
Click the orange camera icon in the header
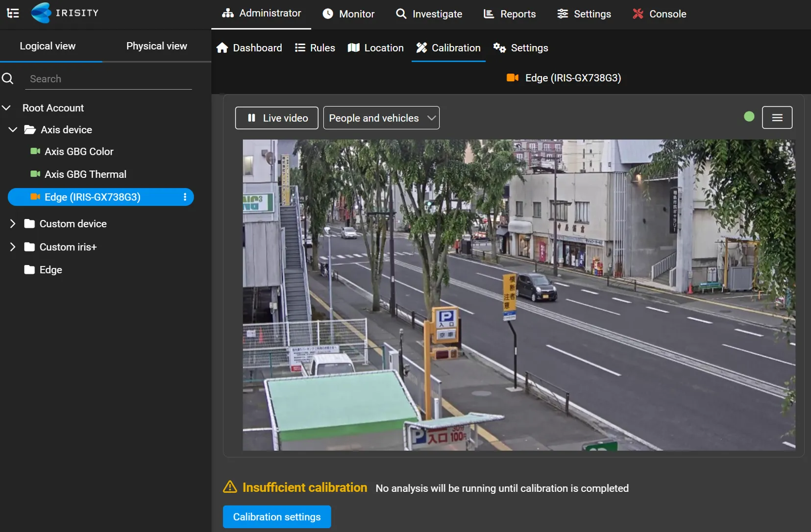513,78
